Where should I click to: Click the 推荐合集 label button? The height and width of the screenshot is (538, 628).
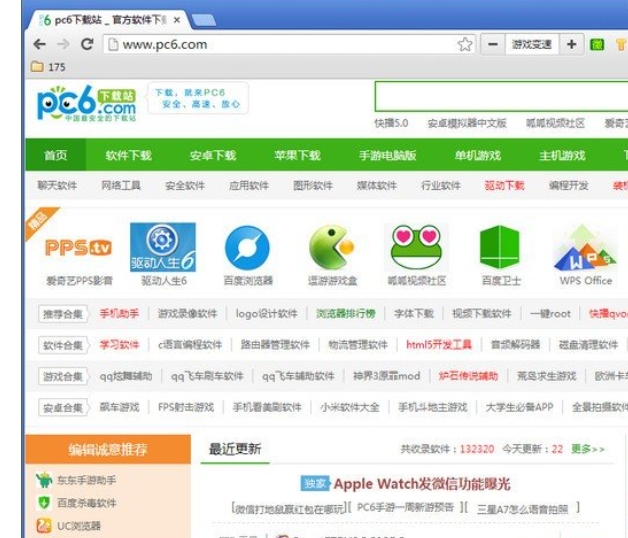click(x=63, y=314)
